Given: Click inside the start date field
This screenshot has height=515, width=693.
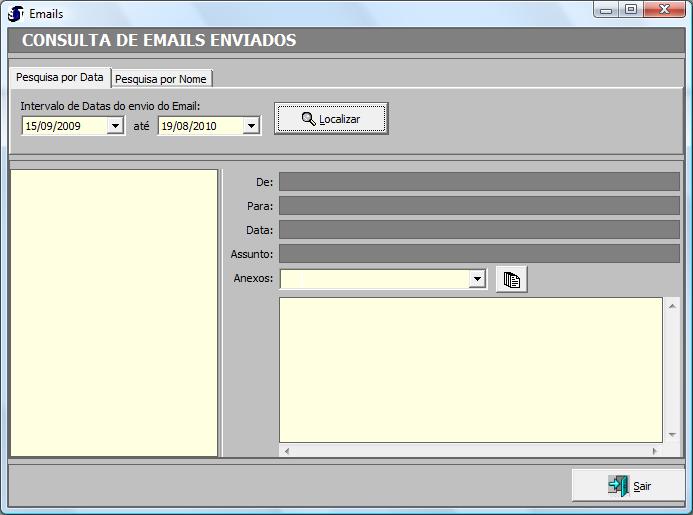Looking at the screenshot, I should (63, 126).
